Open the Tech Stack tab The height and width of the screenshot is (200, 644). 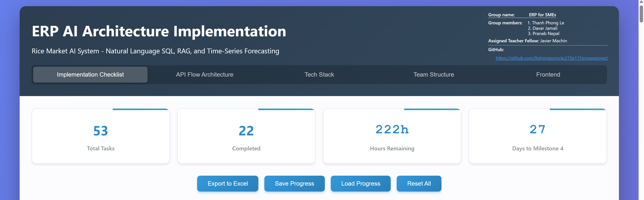pyautogui.click(x=319, y=75)
